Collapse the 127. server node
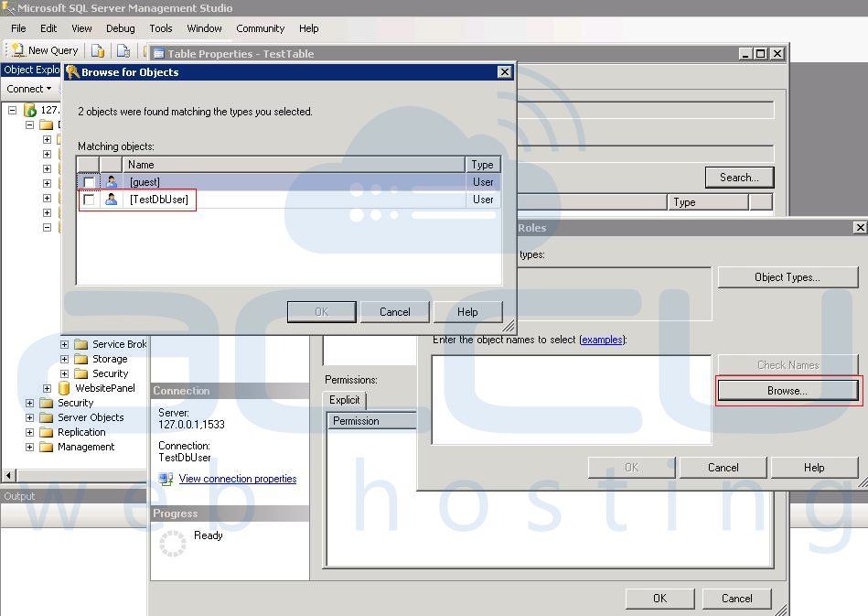Viewport: 868px width, 616px height. (12, 110)
